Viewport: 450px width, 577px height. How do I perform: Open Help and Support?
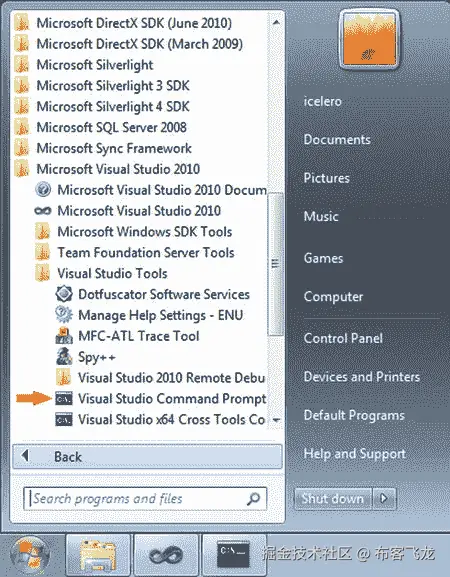355,454
